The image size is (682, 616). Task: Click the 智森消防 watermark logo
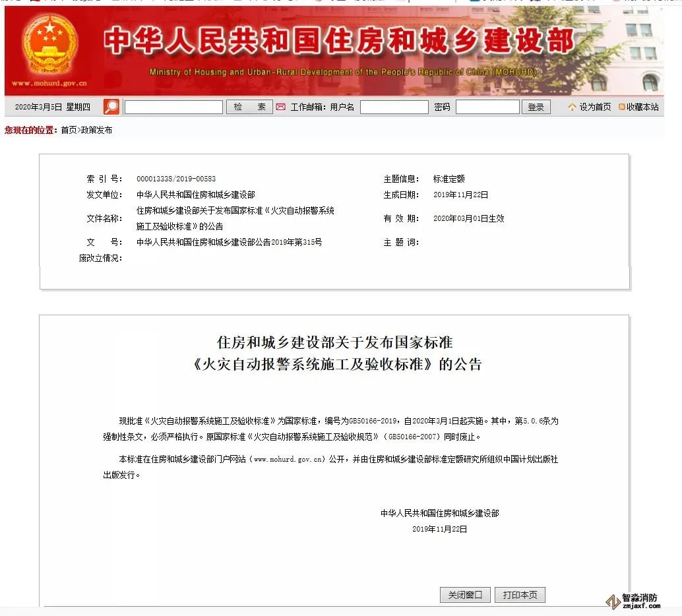tap(632, 601)
